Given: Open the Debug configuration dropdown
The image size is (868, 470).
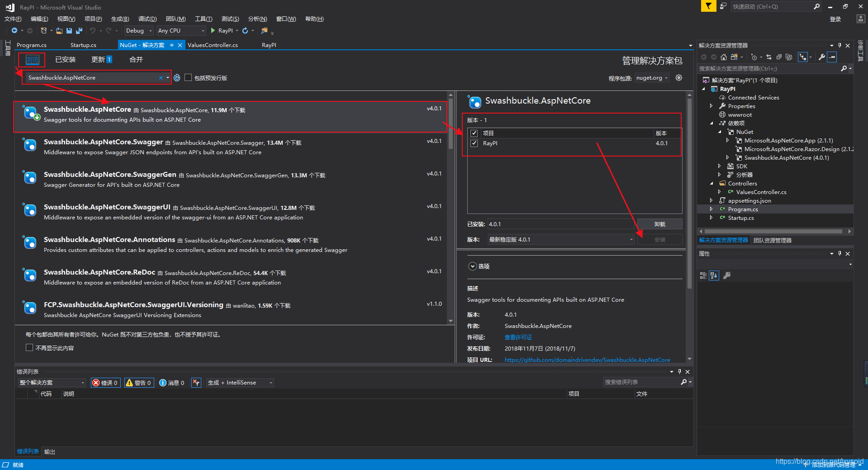Looking at the screenshot, I should tap(139, 31).
